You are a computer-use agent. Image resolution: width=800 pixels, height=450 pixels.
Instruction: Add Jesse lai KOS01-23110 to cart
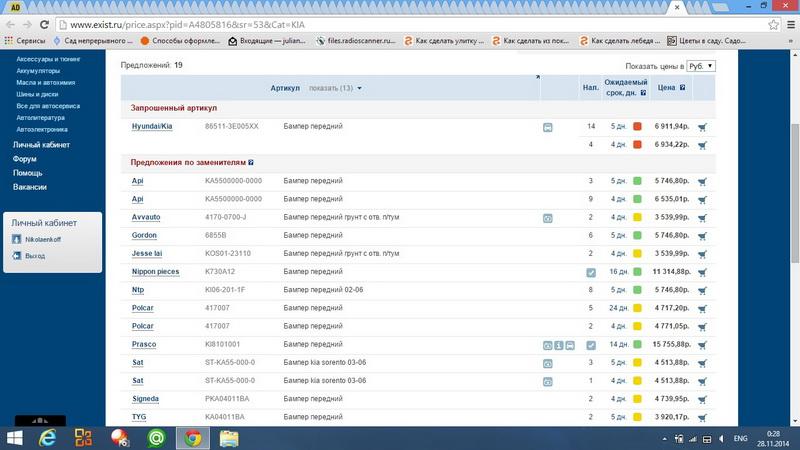(x=702, y=254)
